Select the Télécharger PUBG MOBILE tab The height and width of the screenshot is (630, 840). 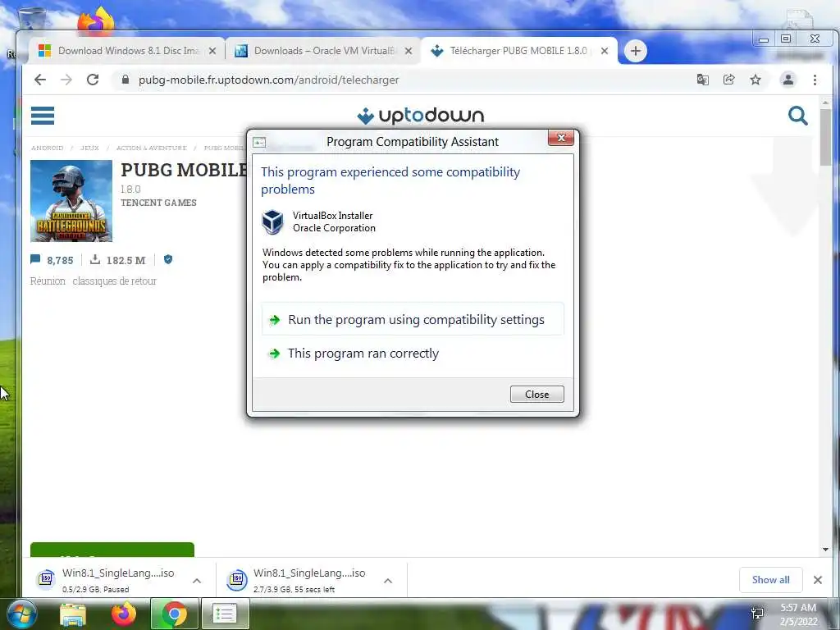coord(518,51)
